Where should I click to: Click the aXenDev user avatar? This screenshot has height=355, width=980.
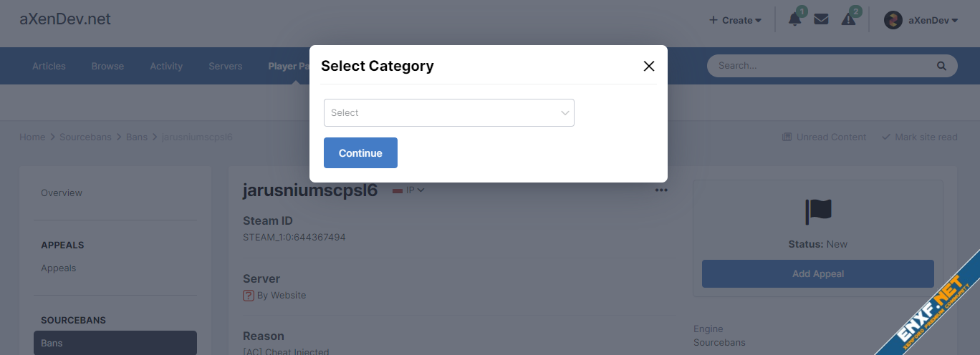pyautogui.click(x=893, y=20)
